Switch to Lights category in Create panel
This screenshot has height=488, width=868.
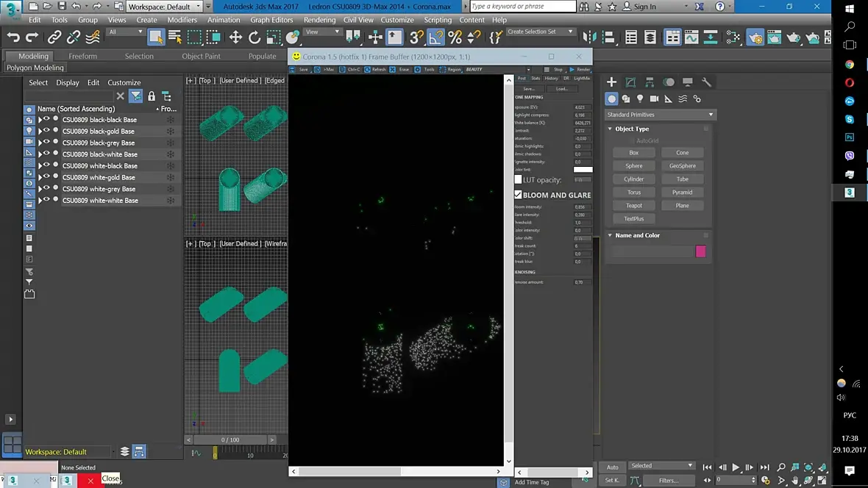640,98
